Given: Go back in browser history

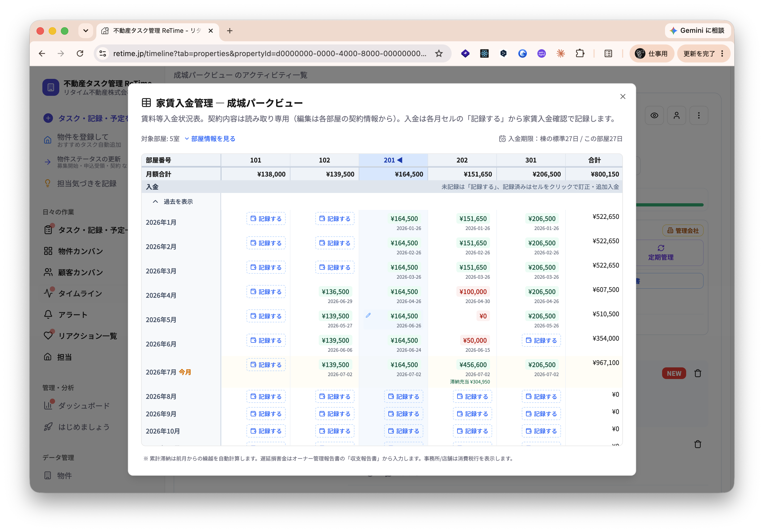Looking at the screenshot, I should pyautogui.click(x=42, y=53).
